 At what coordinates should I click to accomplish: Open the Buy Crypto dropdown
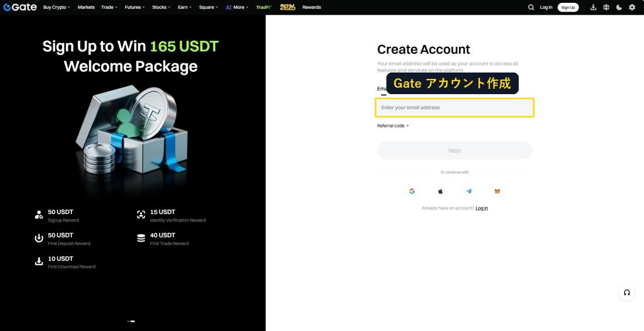[57, 8]
